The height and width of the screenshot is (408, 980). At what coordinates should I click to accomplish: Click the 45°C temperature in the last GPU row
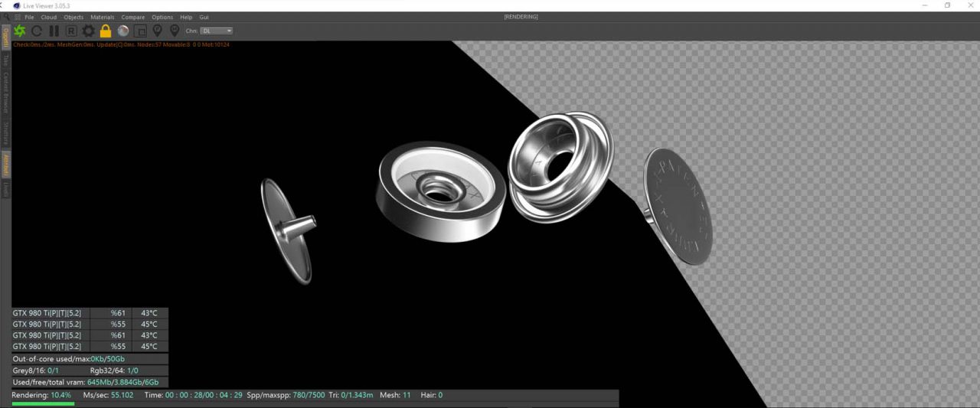[x=149, y=346]
